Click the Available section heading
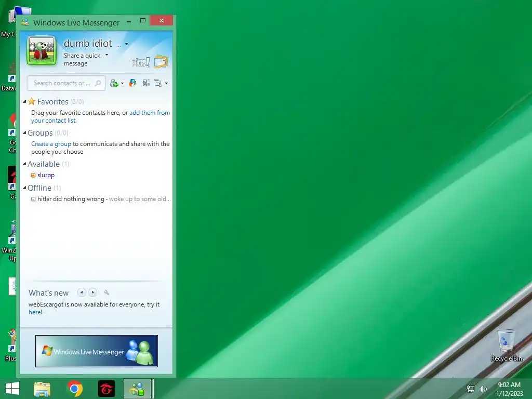The height and width of the screenshot is (399, 532). [x=44, y=164]
